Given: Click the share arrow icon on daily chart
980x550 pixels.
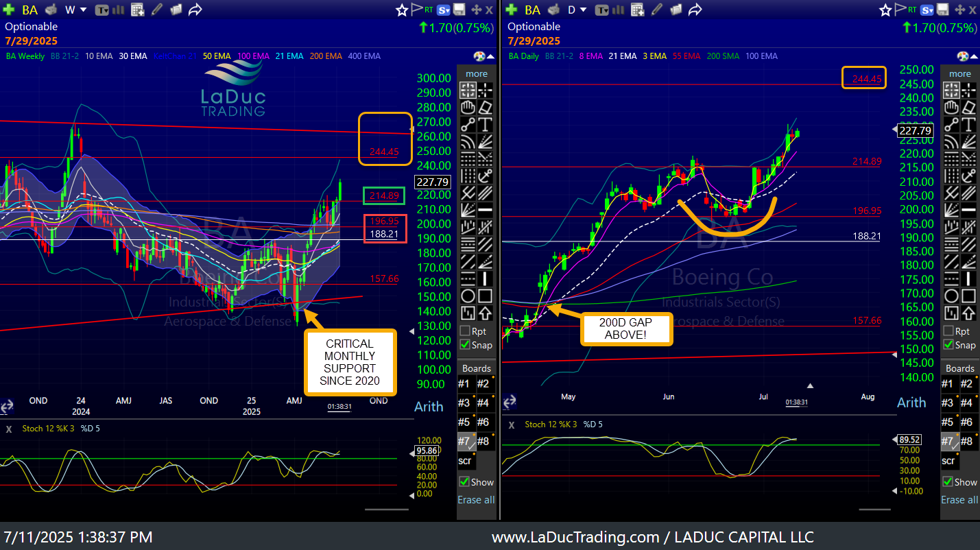Looking at the screenshot, I should tap(695, 10).
